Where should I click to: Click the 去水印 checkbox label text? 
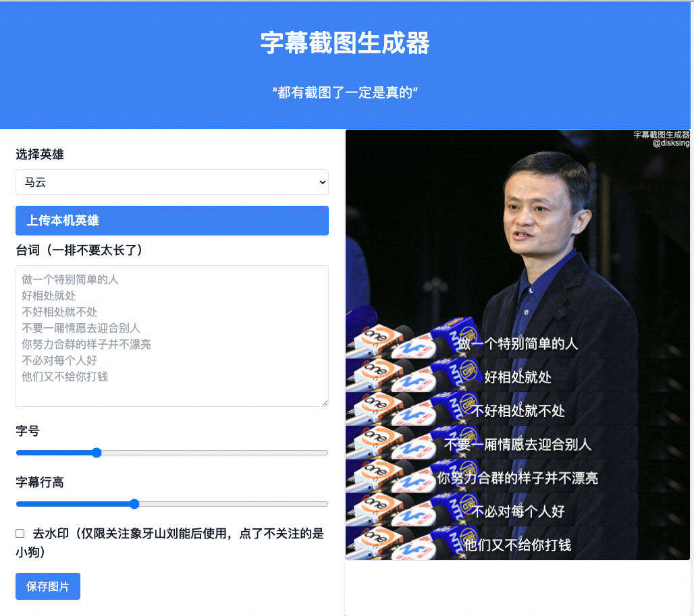[170, 542]
